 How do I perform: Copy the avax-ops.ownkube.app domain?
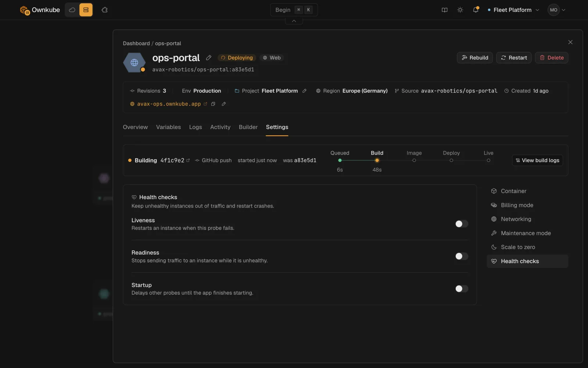tap(213, 104)
